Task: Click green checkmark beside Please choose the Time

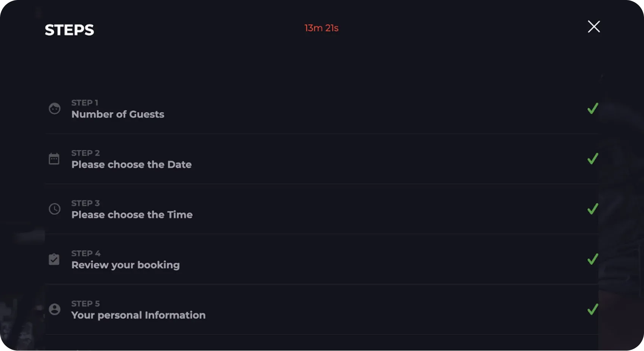Action: 593,209
